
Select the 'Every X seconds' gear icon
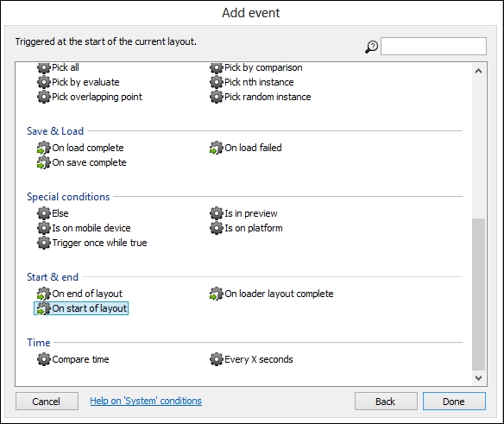click(216, 359)
